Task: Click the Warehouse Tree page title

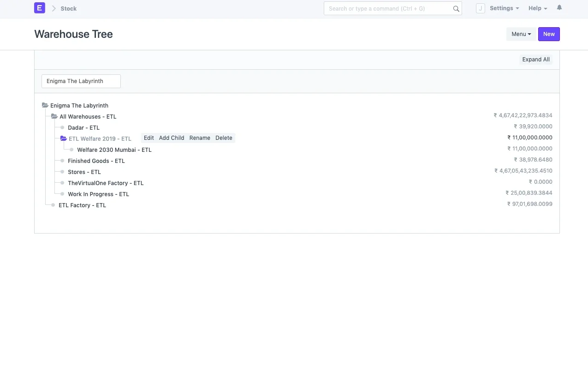Action: pos(74,34)
